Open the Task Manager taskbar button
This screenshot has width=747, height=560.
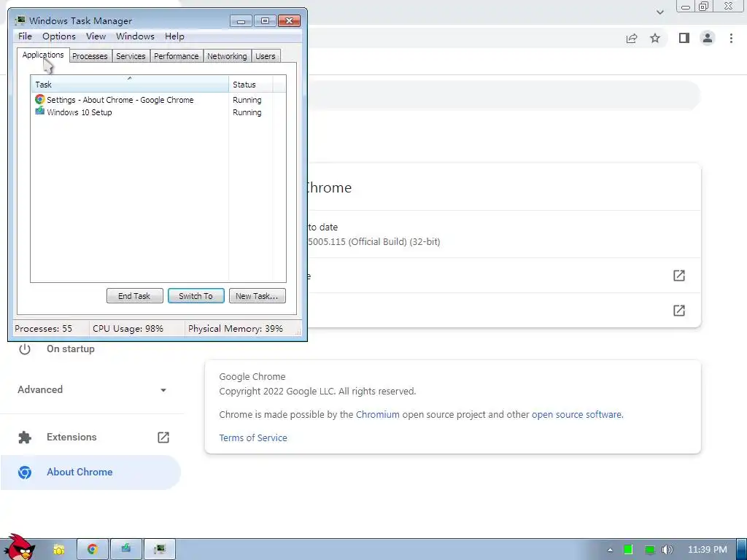point(160,550)
